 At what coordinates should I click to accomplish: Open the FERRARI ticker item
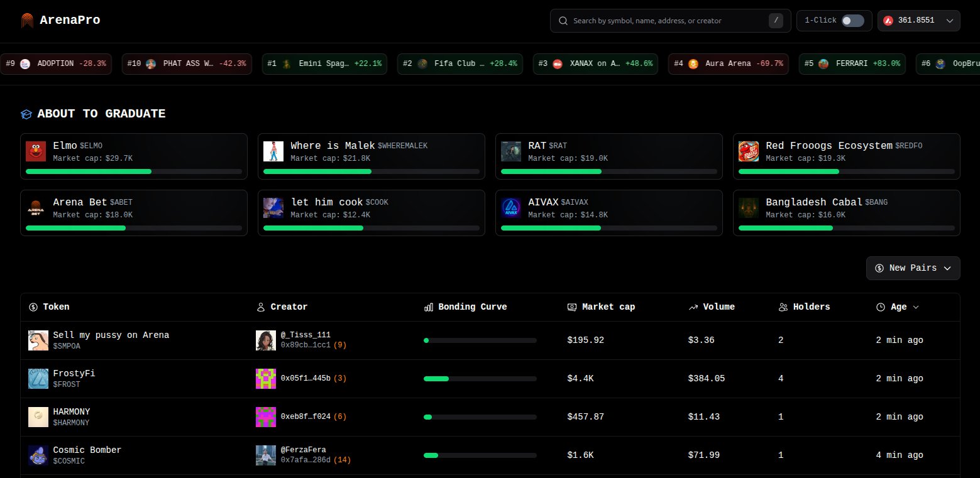coord(852,64)
